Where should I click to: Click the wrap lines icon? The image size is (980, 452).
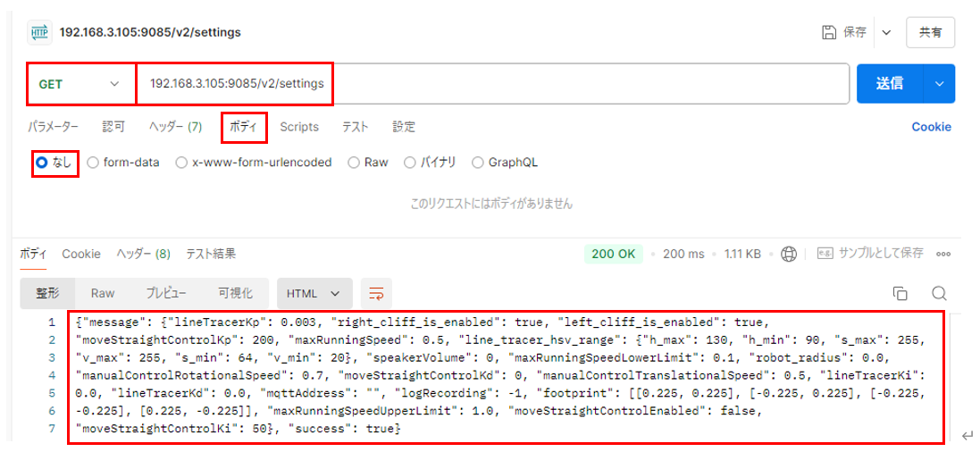coord(376,293)
